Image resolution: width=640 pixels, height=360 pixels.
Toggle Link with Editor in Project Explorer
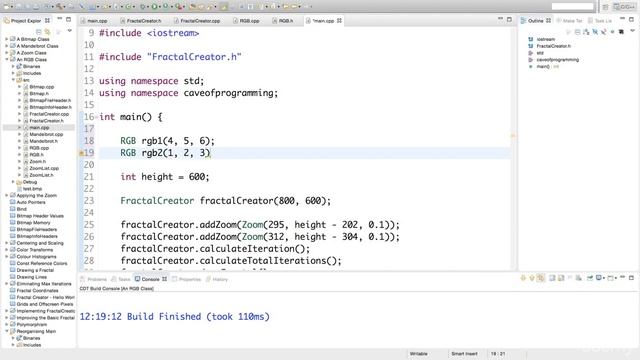(x=47, y=31)
